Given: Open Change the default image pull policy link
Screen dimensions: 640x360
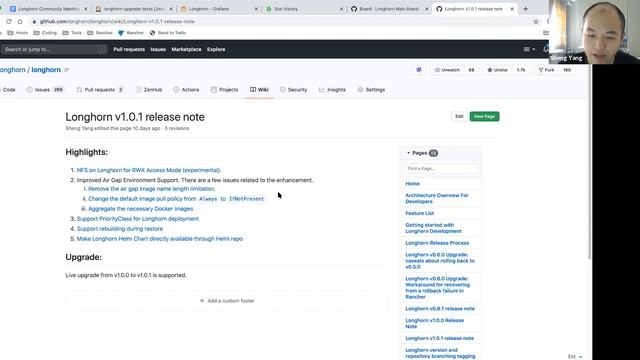Looking at the screenshot, I should [176, 199].
